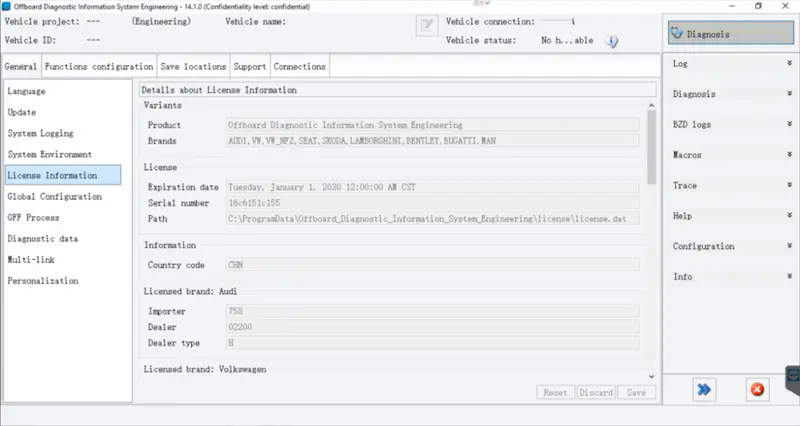Viewport: 800px width, 426px height.
Task: Expand the Info section
Action: (731, 277)
